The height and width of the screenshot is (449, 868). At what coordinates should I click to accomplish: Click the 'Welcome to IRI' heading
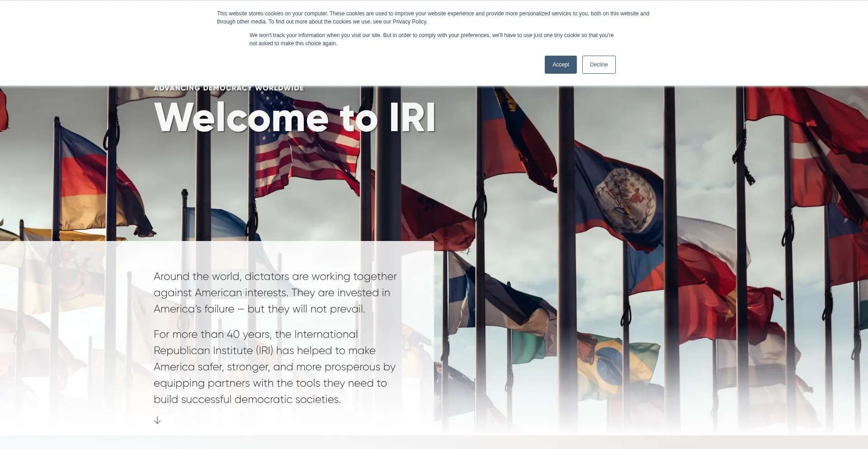click(x=294, y=118)
